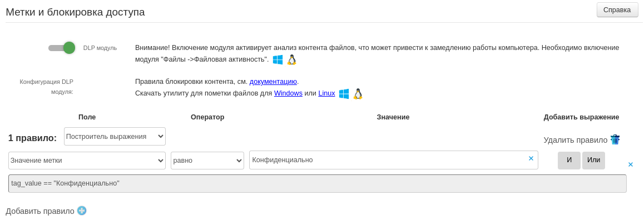Click the Справка button
Screen dimensions: 644x220
click(x=617, y=10)
